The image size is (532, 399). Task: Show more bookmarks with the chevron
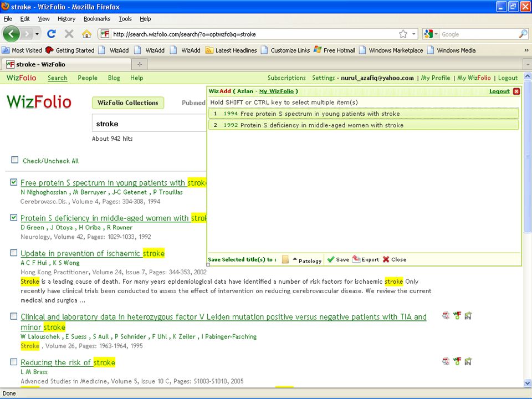click(526, 50)
